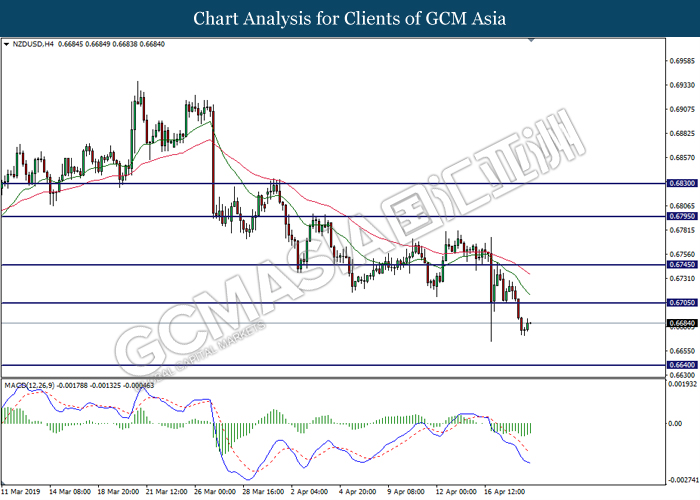Select the 0.67050 horizontal line label
Viewport: 700px width, 500px height.
click(x=682, y=303)
